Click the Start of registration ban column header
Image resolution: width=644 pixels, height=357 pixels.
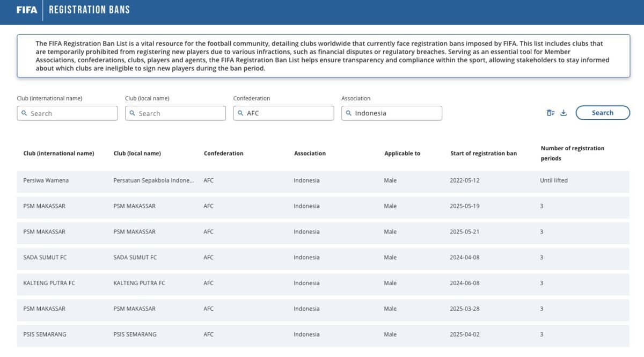(x=483, y=154)
